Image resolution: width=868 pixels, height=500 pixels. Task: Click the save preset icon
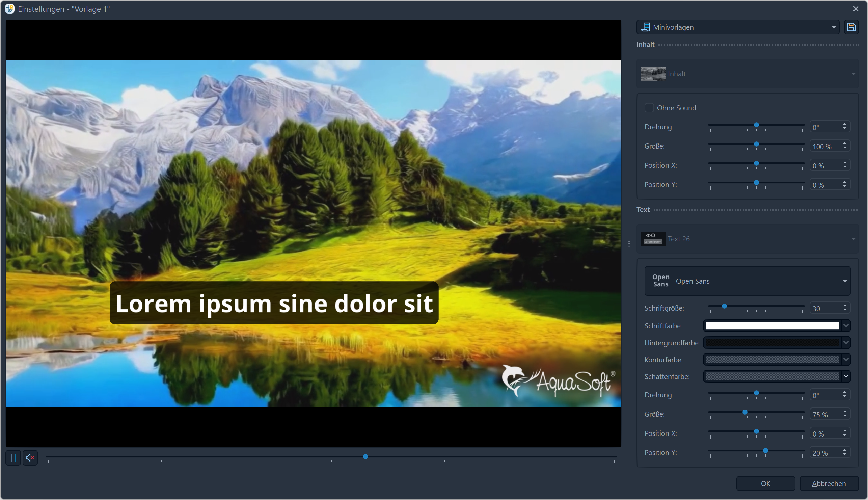(x=852, y=27)
